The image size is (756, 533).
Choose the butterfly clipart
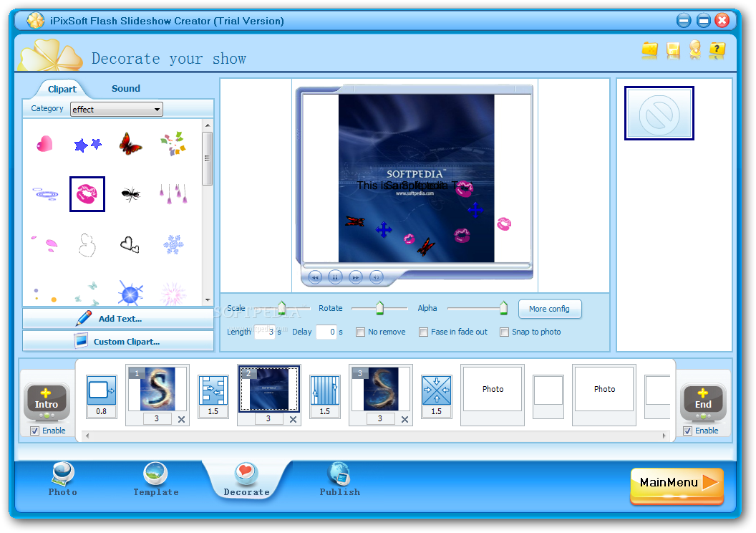[130, 144]
